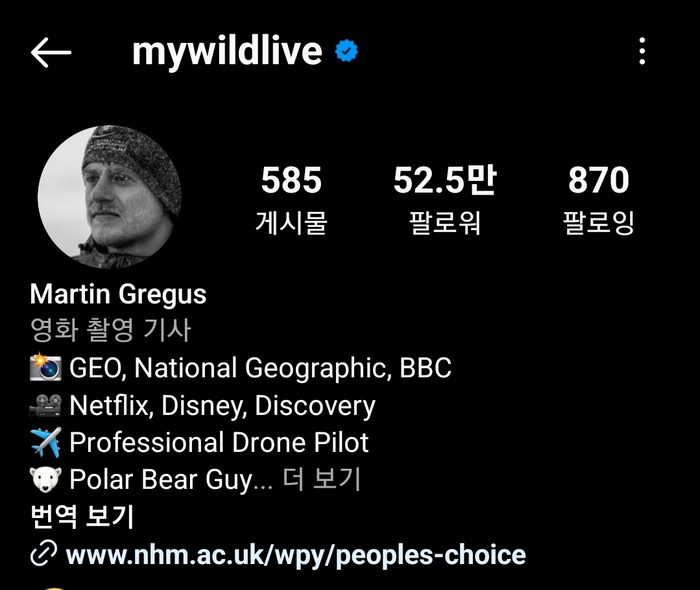Image resolution: width=700 pixels, height=590 pixels.
Task: Tap the mywildlive username header
Action: (226, 52)
